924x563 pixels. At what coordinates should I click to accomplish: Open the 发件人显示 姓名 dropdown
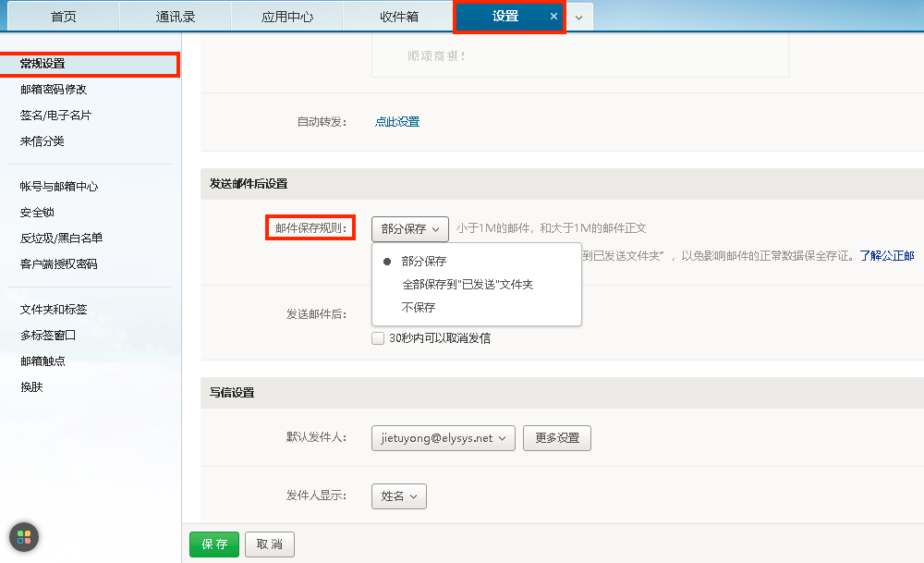(x=398, y=496)
